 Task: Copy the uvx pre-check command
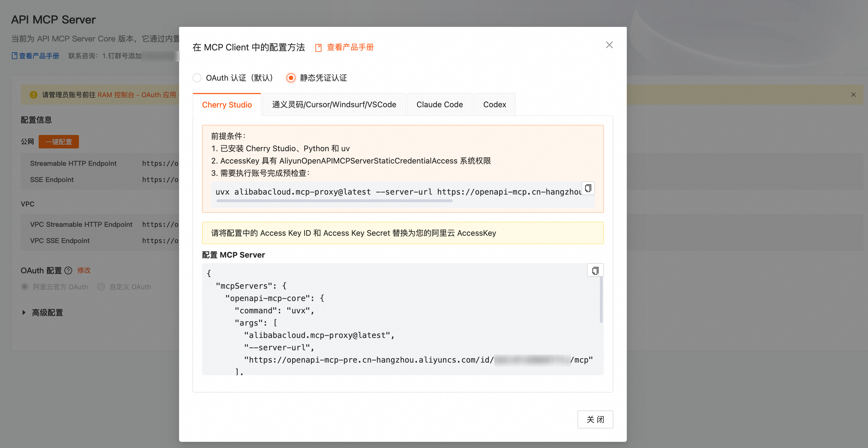point(588,188)
